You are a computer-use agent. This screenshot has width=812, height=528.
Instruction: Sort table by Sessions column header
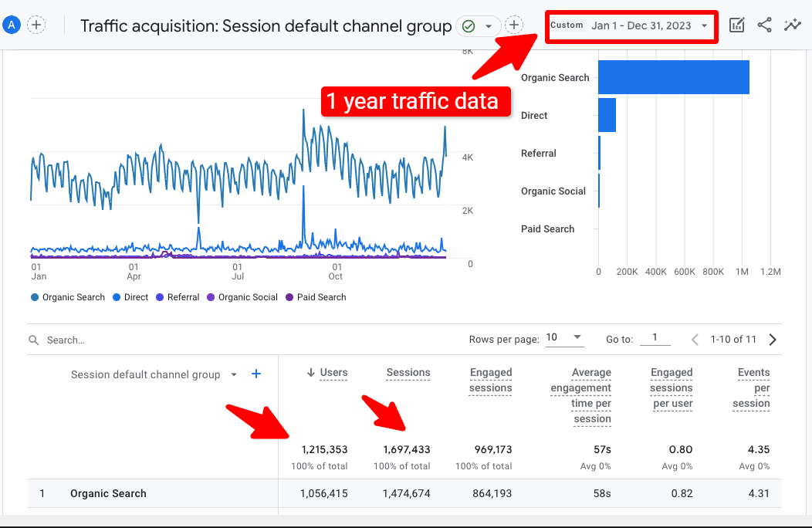pos(408,372)
